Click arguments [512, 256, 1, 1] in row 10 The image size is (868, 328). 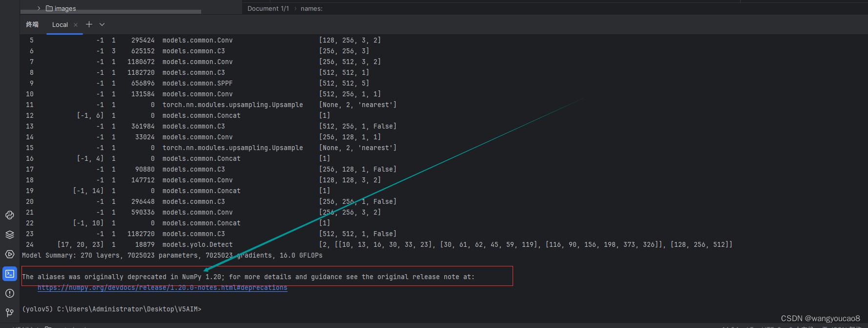350,94
